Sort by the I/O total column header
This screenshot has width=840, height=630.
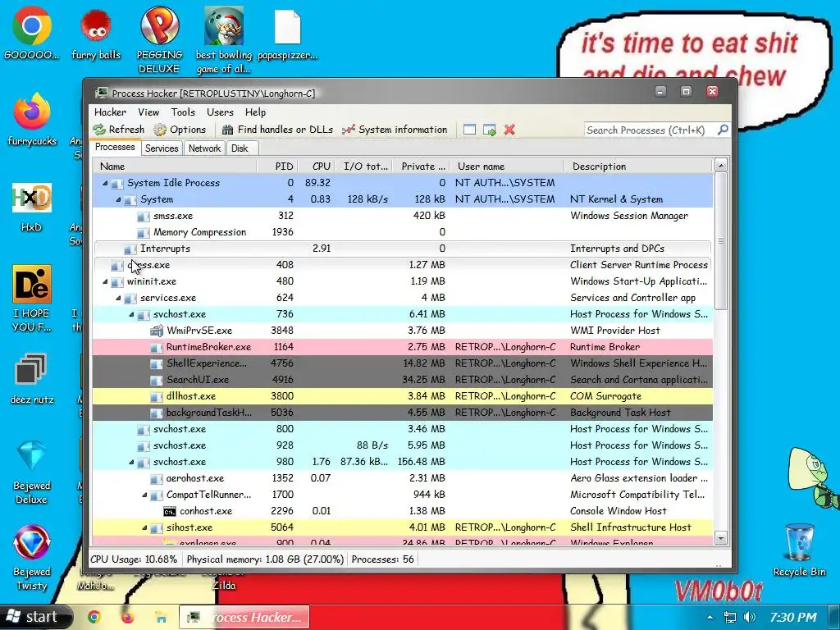pos(363,167)
